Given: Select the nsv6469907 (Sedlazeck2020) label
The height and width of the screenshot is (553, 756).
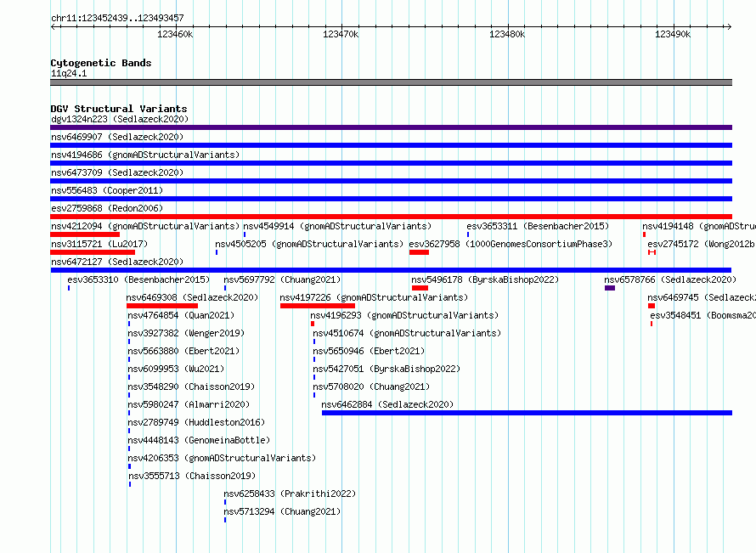Looking at the screenshot, I should coord(117,137).
